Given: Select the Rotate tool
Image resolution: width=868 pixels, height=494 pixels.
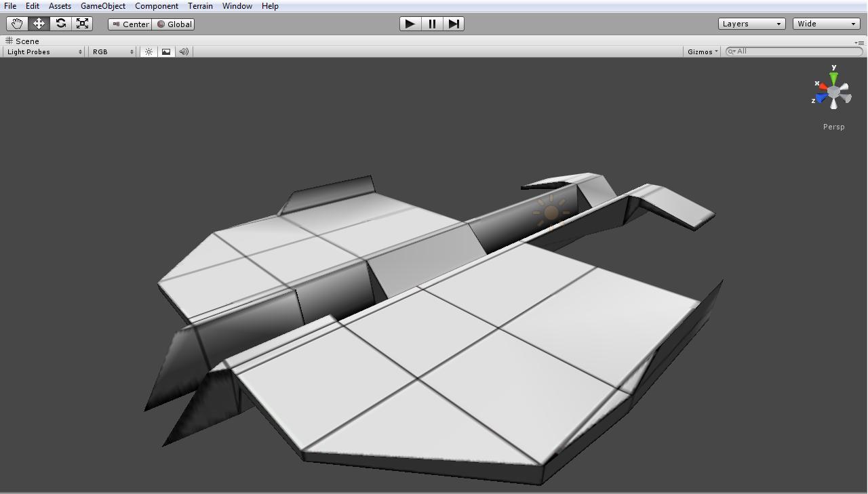Looking at the screenshot, I should (x=60, y=23).
